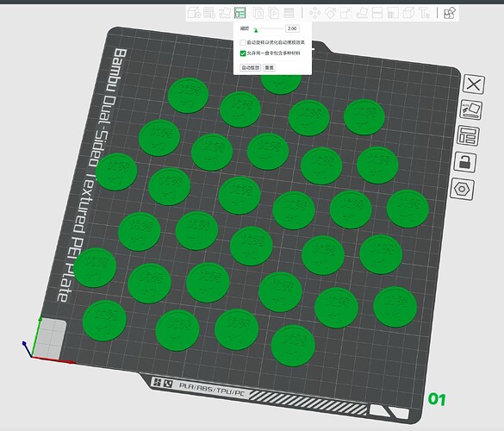
Task: Toggle the Arrange all objects toolbar icon
Action: [x=240, y=13]
